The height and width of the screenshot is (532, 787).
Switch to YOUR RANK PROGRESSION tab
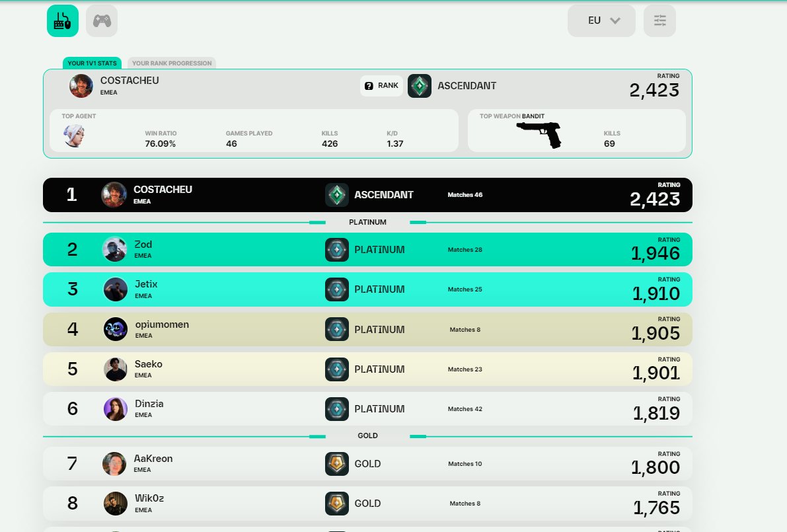[172, 63]
